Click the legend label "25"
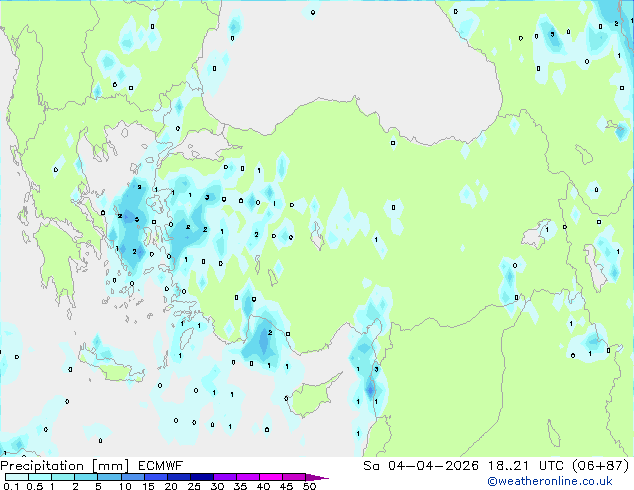This screenshot has width=634, height=490. point(194,486)
